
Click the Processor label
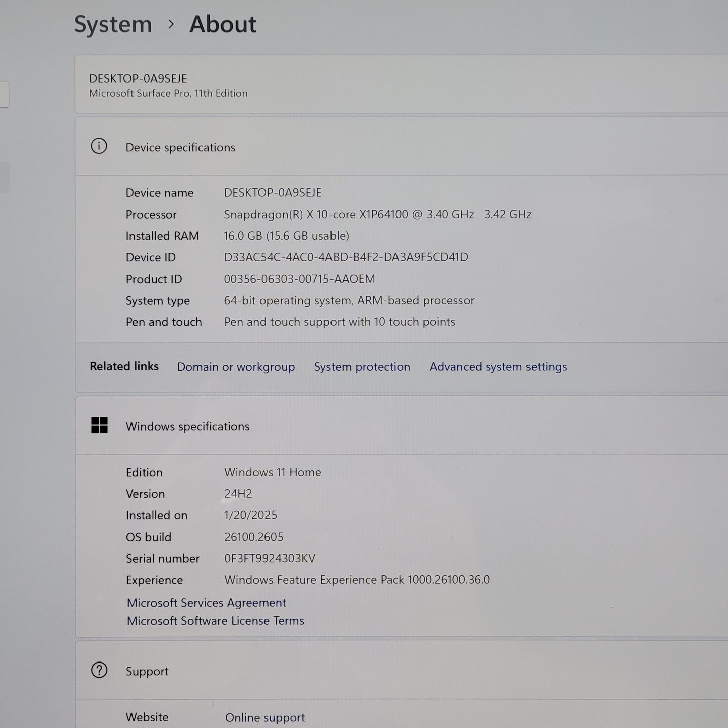pyautogui.click(x=151, y=215)
